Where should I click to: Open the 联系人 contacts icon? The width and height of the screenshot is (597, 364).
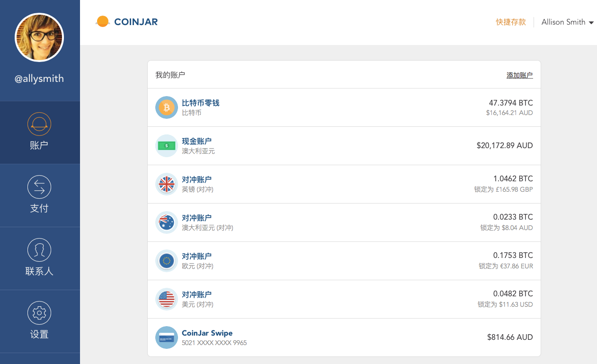click(x=39, y=250)
